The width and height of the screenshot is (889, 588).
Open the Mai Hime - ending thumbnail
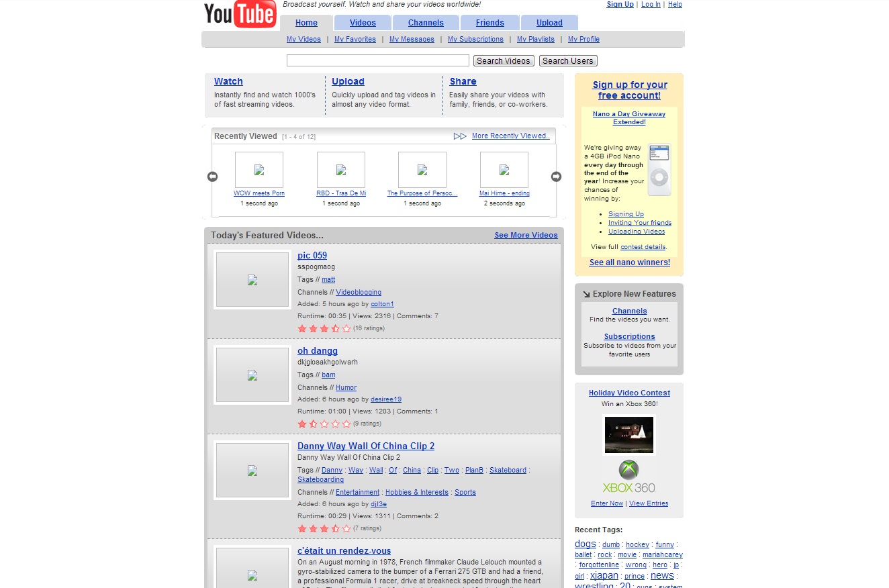coord(504,170)
